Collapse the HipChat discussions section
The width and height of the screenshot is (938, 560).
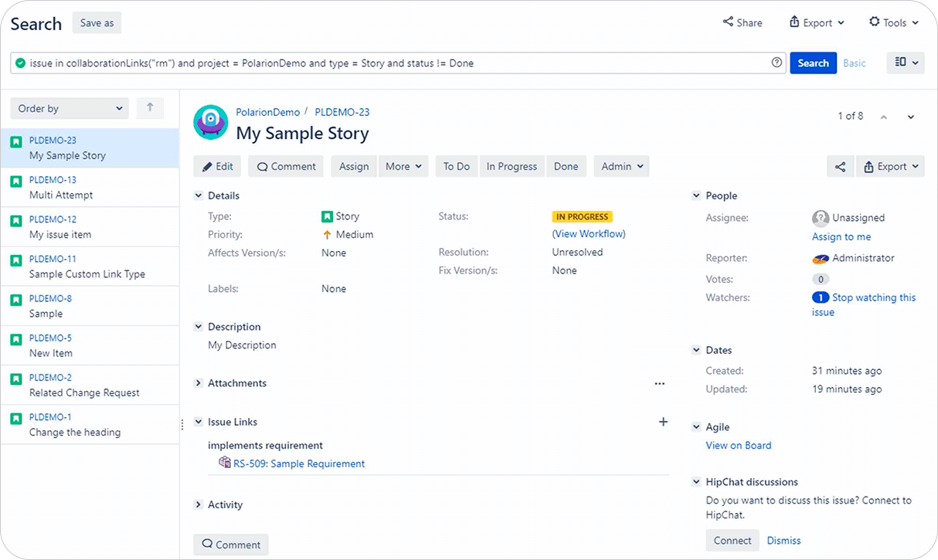[x=696, y=482]
